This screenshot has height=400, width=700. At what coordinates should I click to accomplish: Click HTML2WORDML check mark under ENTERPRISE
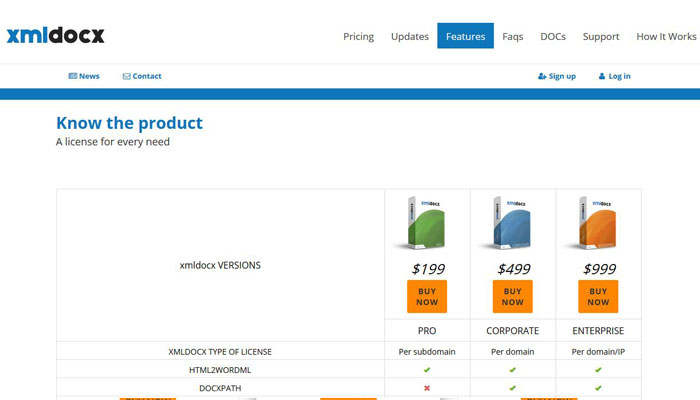coord(598,370)
